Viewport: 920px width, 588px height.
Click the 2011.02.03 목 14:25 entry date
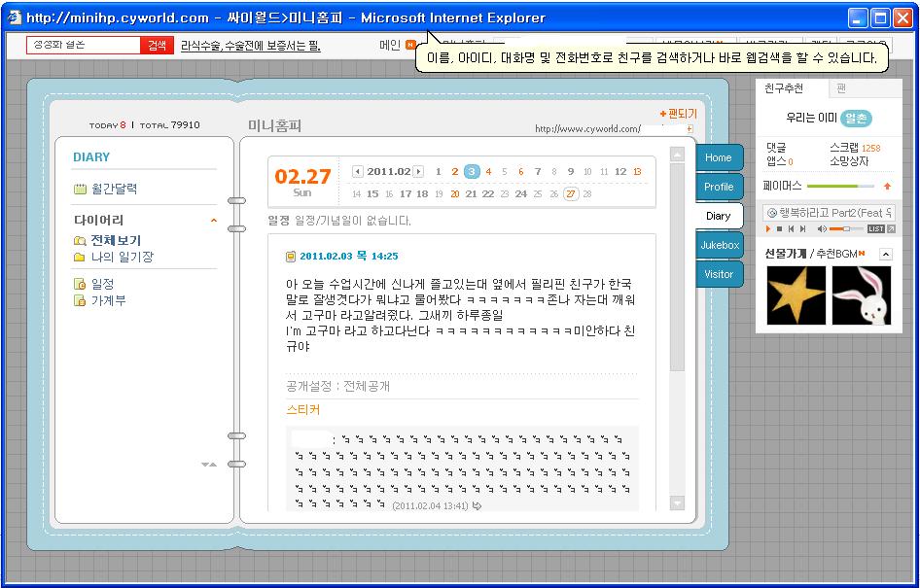click(x=349, y=257)
